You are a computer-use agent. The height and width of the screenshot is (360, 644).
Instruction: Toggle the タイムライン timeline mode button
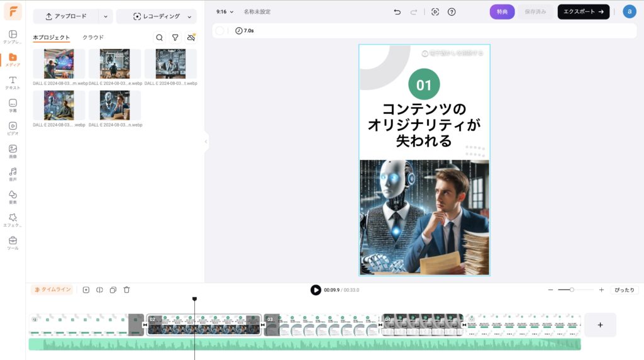click(x=52, y=290)
